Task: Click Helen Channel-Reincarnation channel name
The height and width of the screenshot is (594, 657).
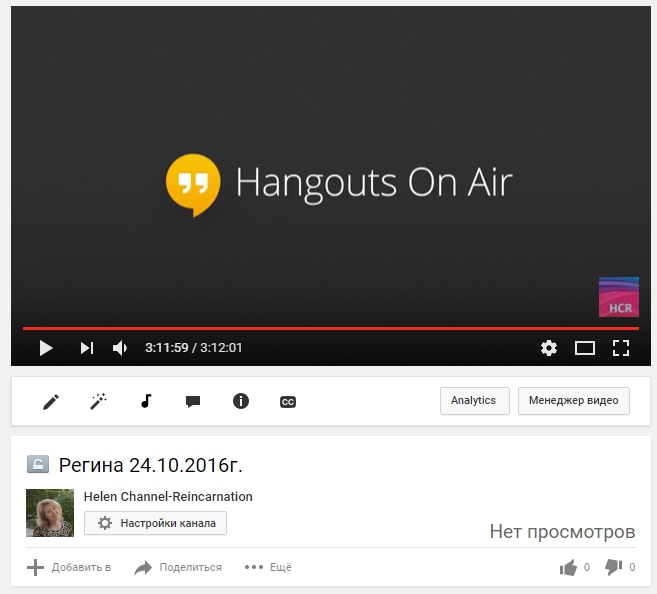Action: point(168,496)
